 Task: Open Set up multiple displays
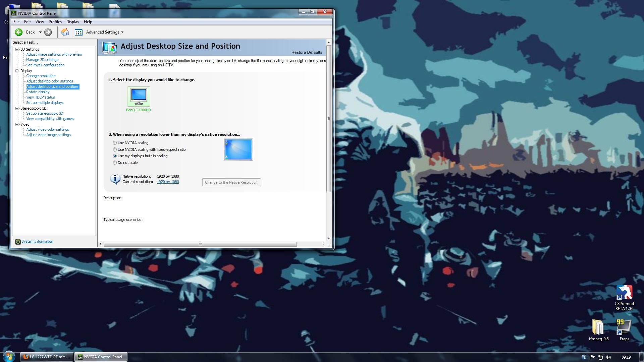pos(45,103)
